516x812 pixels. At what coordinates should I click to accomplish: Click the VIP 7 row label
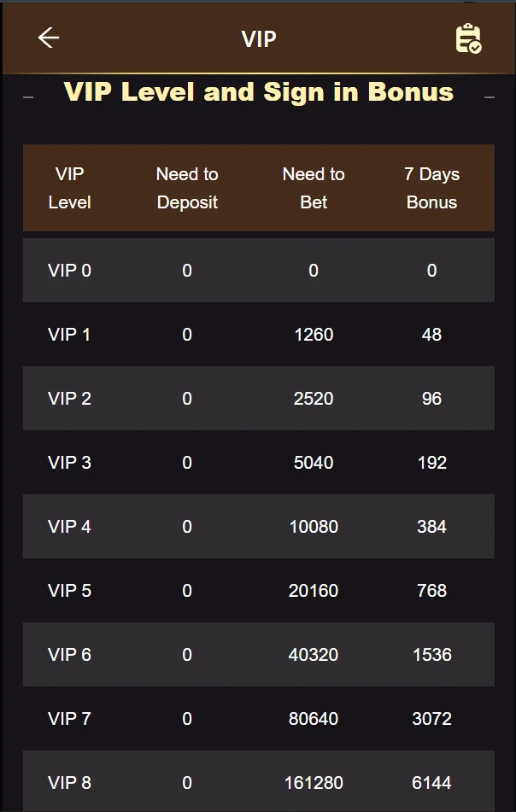click(x=69, y=719)
